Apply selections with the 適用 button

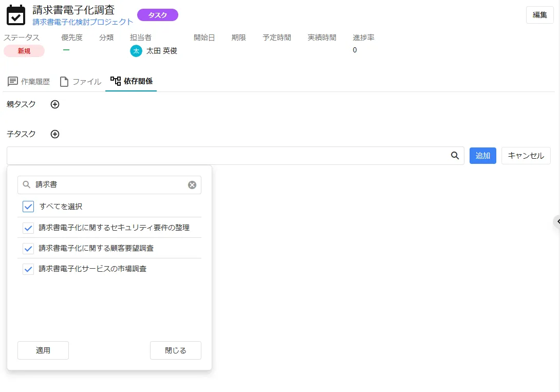(43, 350)
